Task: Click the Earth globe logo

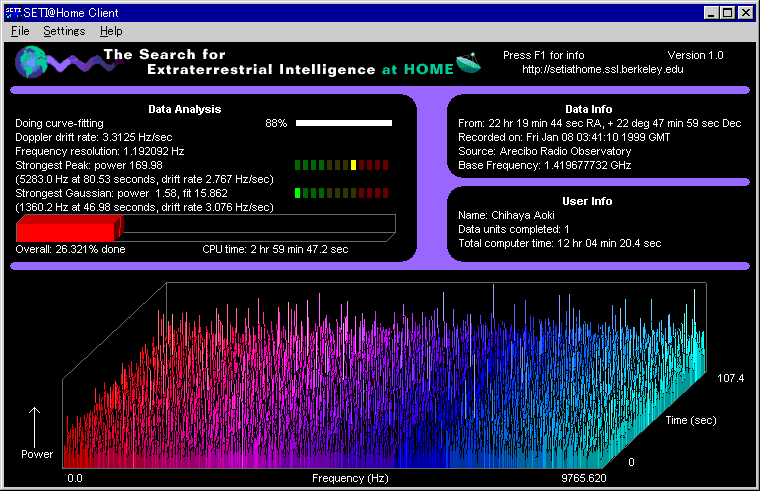Action: click(x=32, y=62)
